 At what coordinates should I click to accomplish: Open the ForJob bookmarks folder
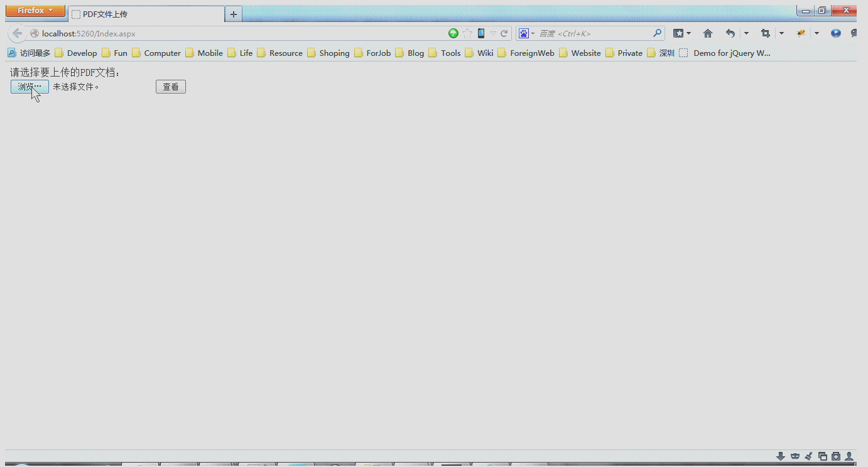(x=372, y=53)
